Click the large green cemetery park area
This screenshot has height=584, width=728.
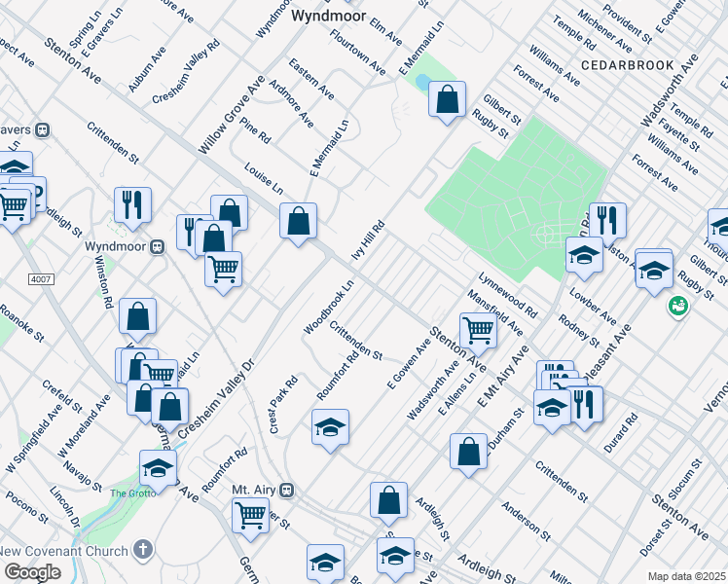[516, 200]
